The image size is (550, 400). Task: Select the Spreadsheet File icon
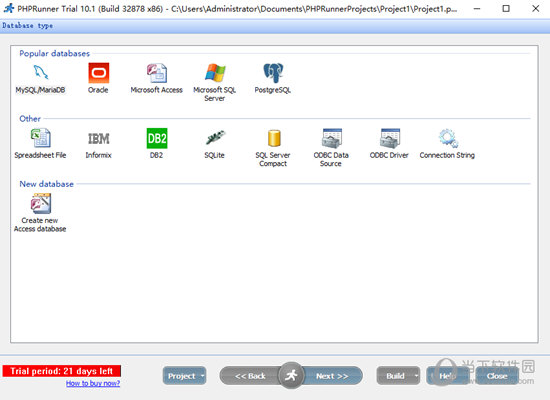coord(41,138)
